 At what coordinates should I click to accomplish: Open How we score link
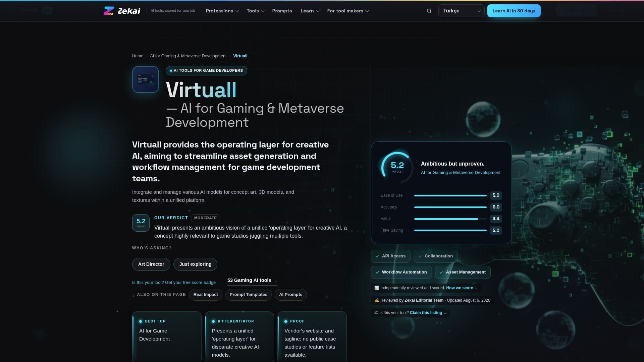[x=462, y=288]
